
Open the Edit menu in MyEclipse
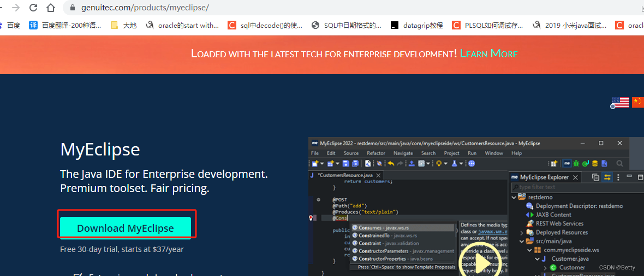click(331, 153)
